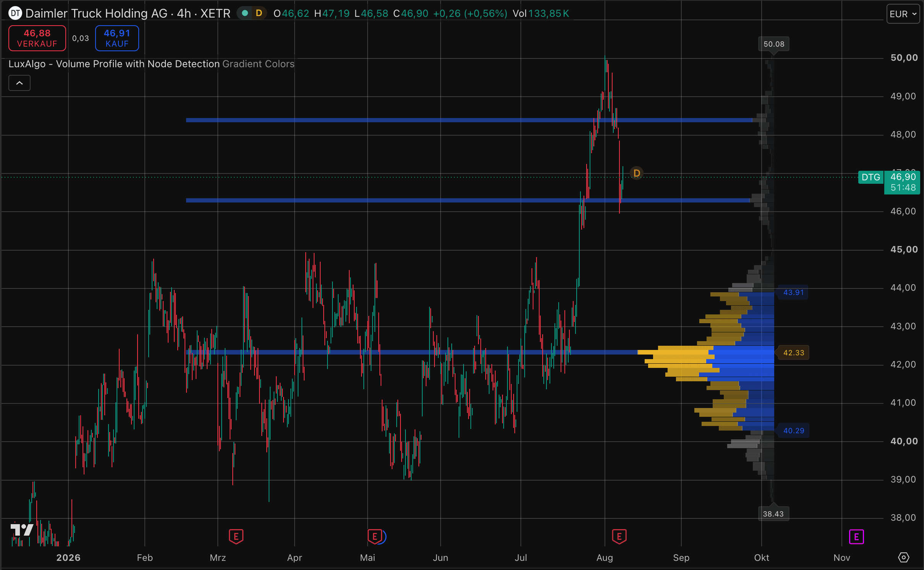This screenshot has width=924, height=570.
Task: Click the TradingView logo
Action: pos(22,530)
